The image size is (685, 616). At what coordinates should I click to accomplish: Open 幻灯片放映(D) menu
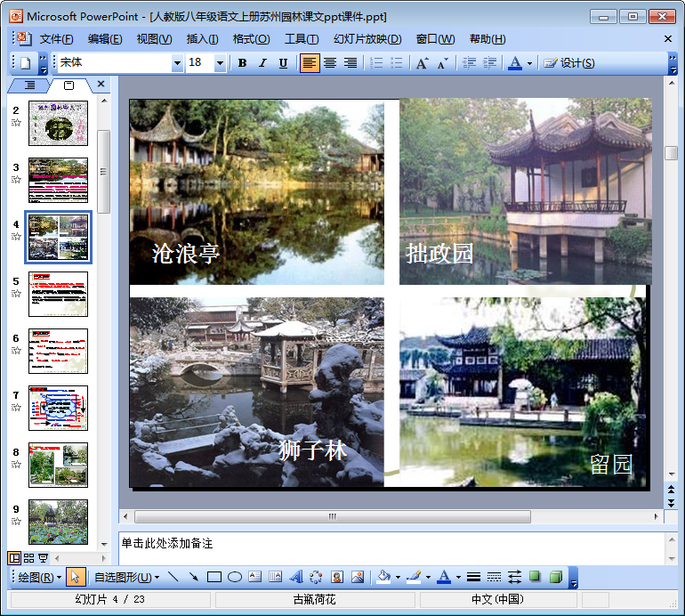tap(367, 39)
